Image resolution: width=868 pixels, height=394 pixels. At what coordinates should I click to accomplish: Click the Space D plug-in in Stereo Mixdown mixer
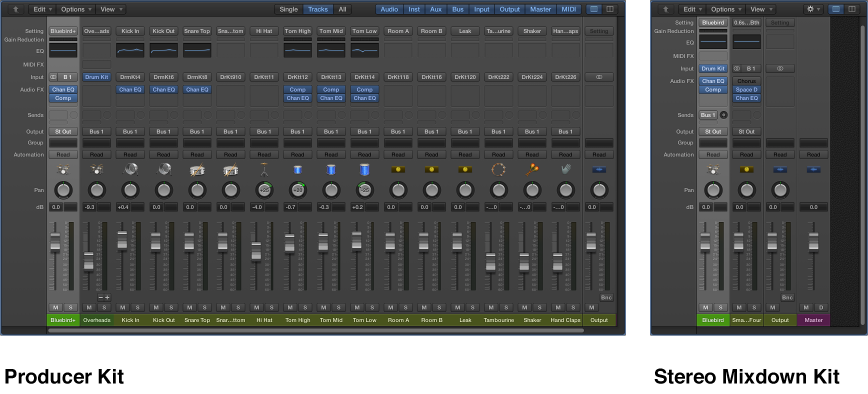pos(746,90)
